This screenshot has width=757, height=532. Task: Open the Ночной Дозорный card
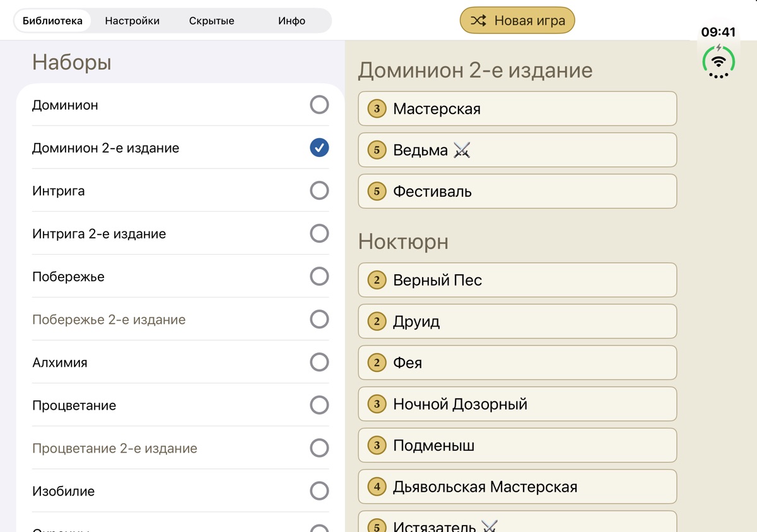point(517,404)
